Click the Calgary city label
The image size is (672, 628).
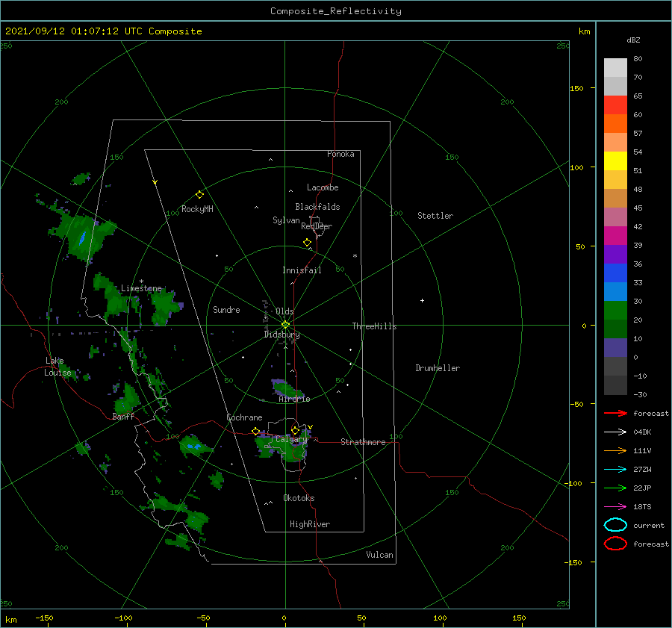pyautogui.click(x=291, y=439)
